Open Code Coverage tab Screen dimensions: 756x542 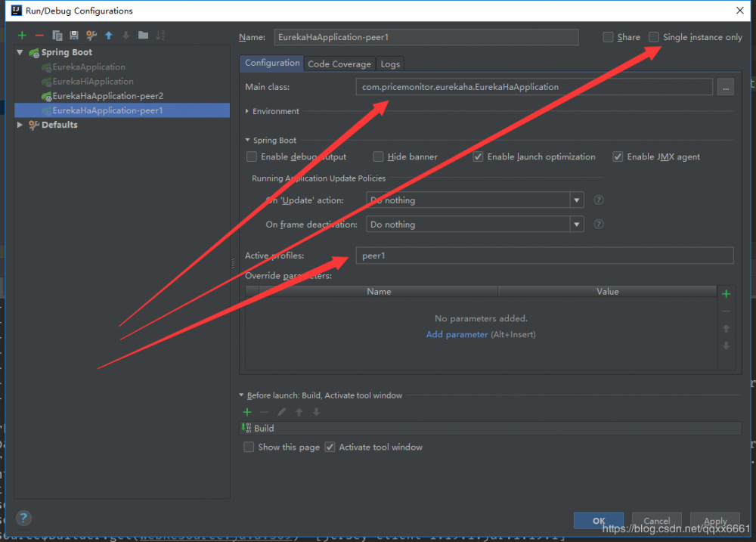(x=339, y=64)
